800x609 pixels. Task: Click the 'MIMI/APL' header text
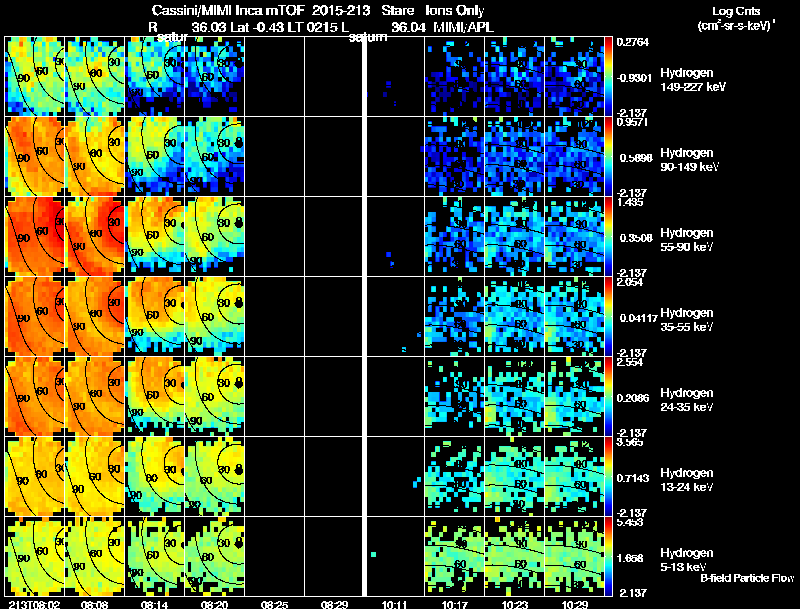tap(463, 27)
